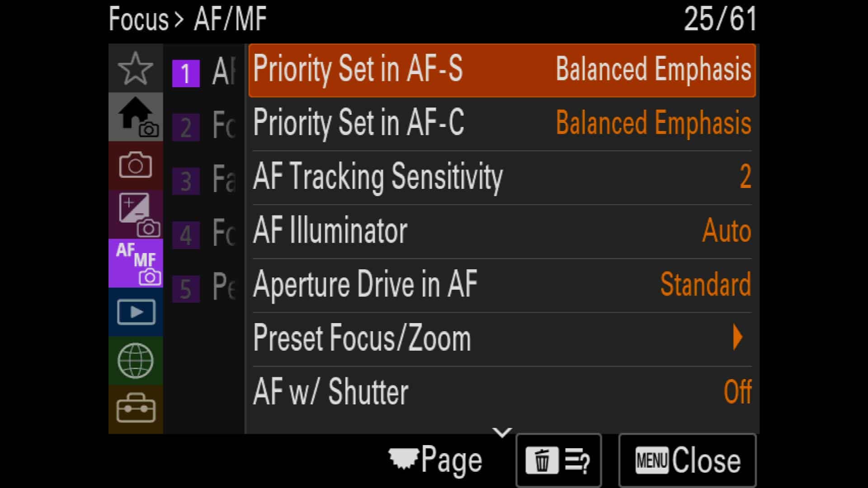The image size is (868, 488).
Task: Open Priority Set in AF-S options
Action: tap(502, 70)
